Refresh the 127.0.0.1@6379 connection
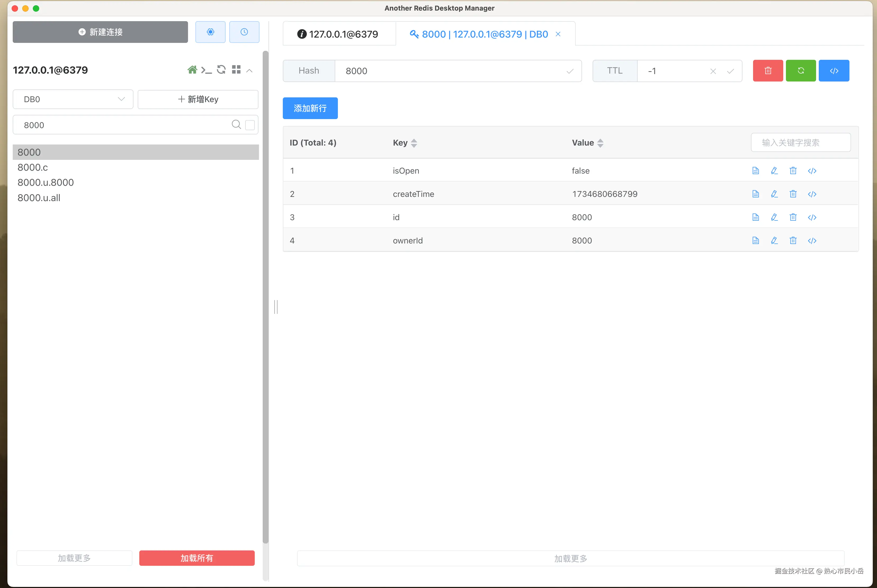The width and height of the screenshot is (877, 588). click(221, 70)
